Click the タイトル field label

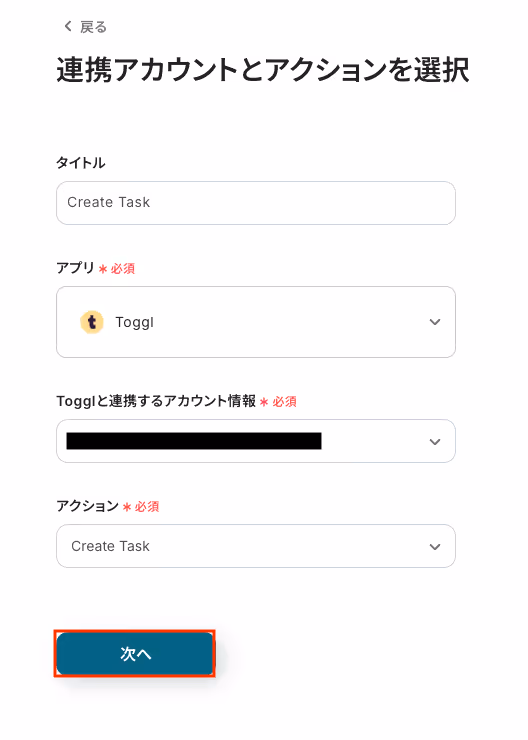click(x=81, y=163)
